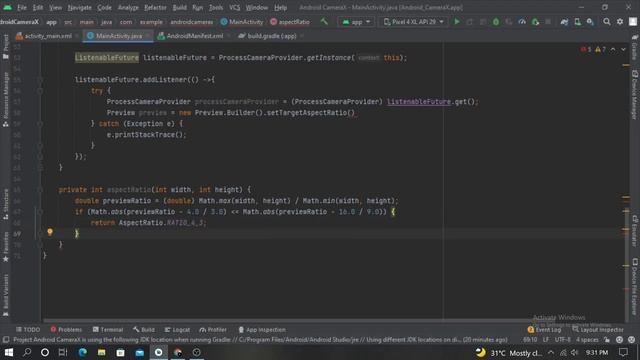The image size is (640, 360).
Task: Open the Emulator right side panel
Action: [x=635, y=231]
